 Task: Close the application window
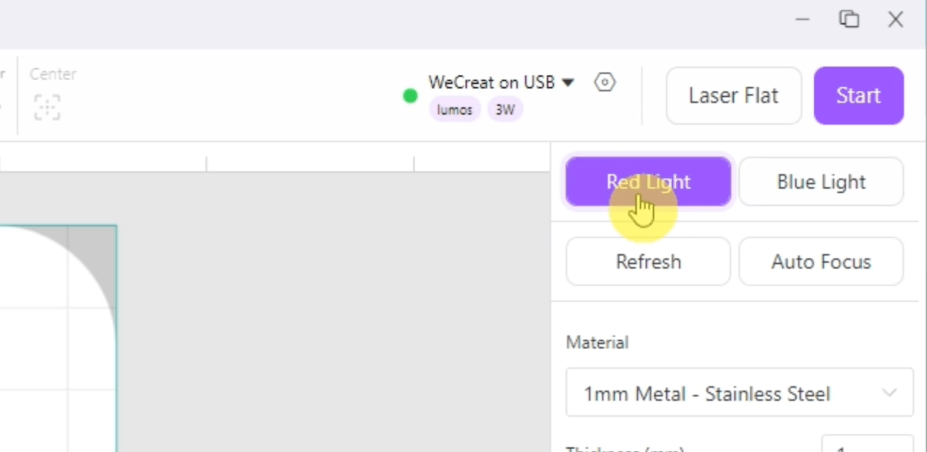pos(895,19)
